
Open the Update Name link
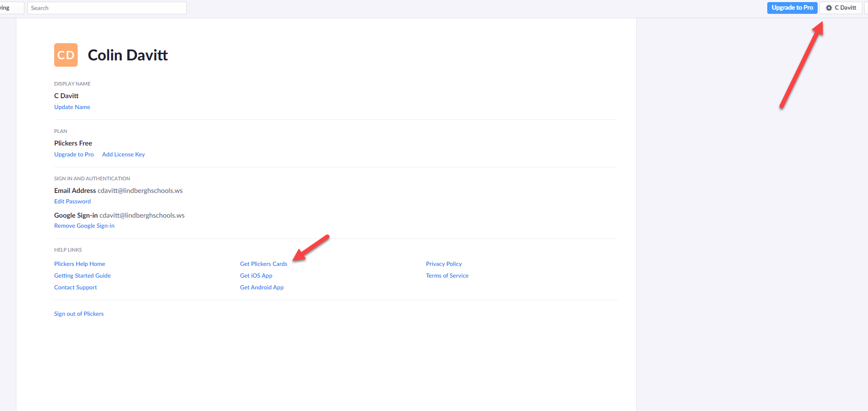pyautogui.click(x=72, y=107)
